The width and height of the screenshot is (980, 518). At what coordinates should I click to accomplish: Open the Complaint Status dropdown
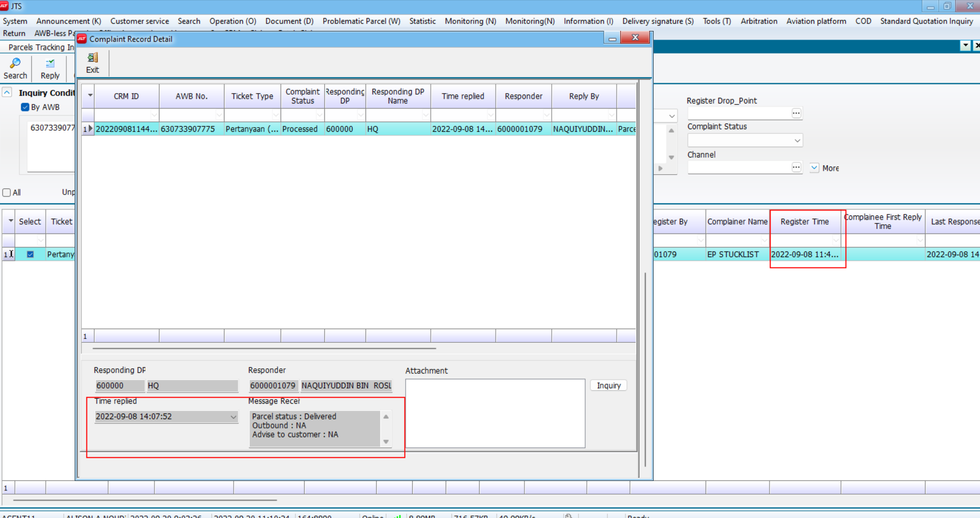click(x=797, y=140)
